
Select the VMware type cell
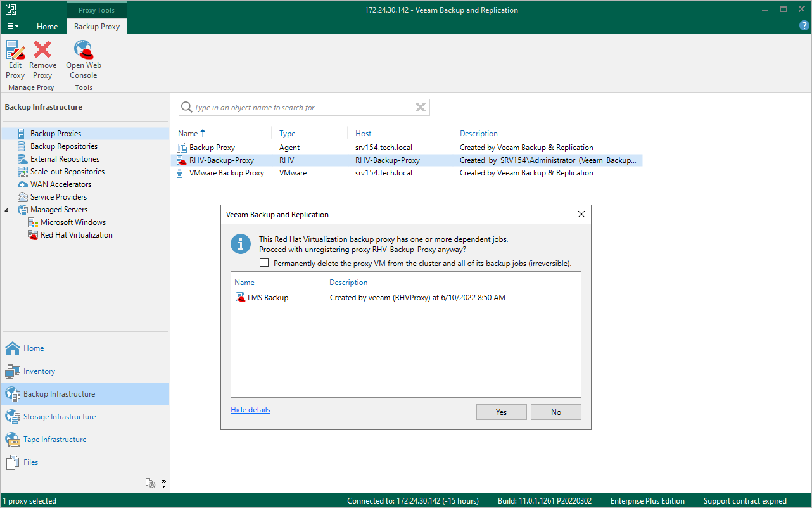(x=293, y=173)
